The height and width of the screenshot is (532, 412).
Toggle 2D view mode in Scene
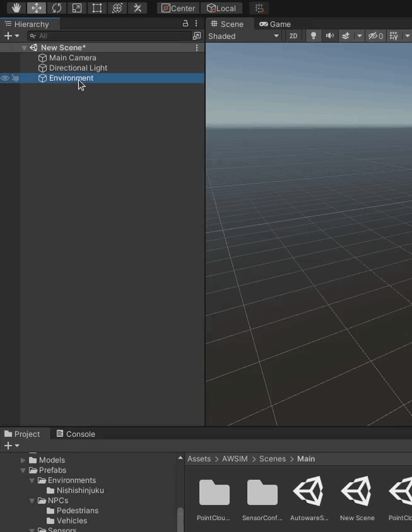click(293, 36)
